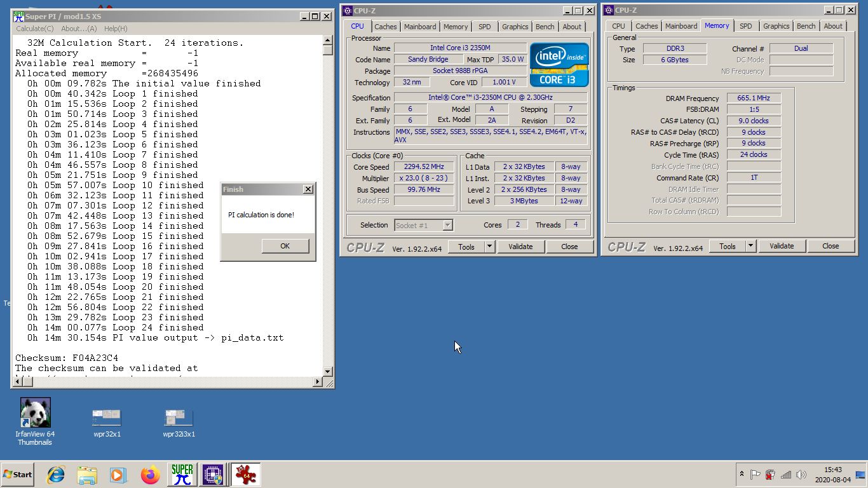Open Firefox from the taskbar
868x488 pixels.
pyautogui.click(x=151, y=475)
